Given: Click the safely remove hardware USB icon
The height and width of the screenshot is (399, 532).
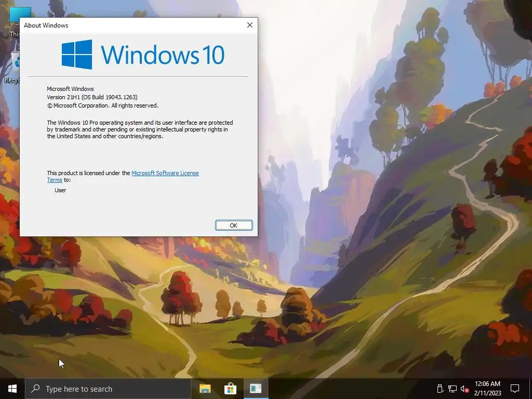Looking at the screenshot, I should point(440,389).
